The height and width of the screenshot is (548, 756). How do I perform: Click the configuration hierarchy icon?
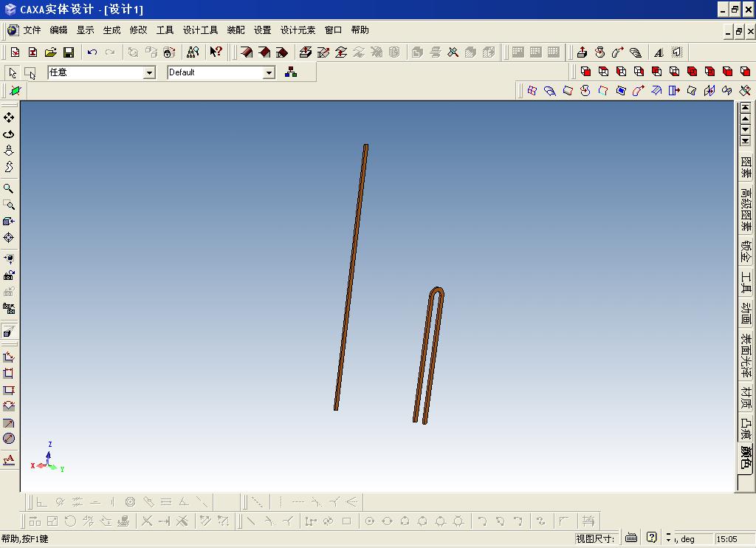(291, 72)
